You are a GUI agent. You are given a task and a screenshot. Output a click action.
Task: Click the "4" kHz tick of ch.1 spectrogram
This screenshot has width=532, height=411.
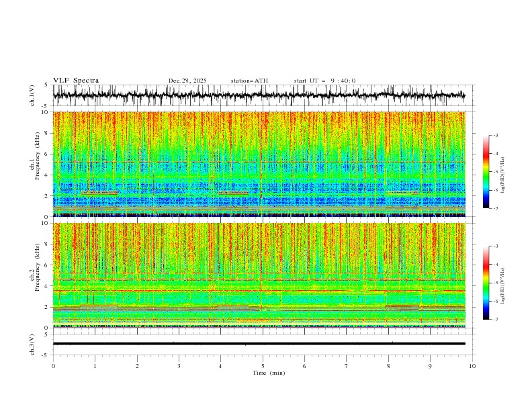pyautogui.click(x=47, y=175)
